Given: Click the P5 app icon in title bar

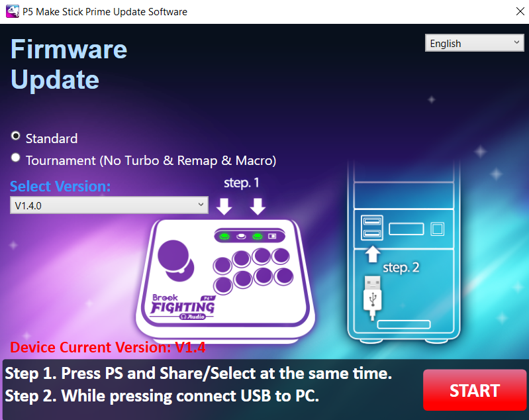Looking at the screenshot, I should coord(11,11).
